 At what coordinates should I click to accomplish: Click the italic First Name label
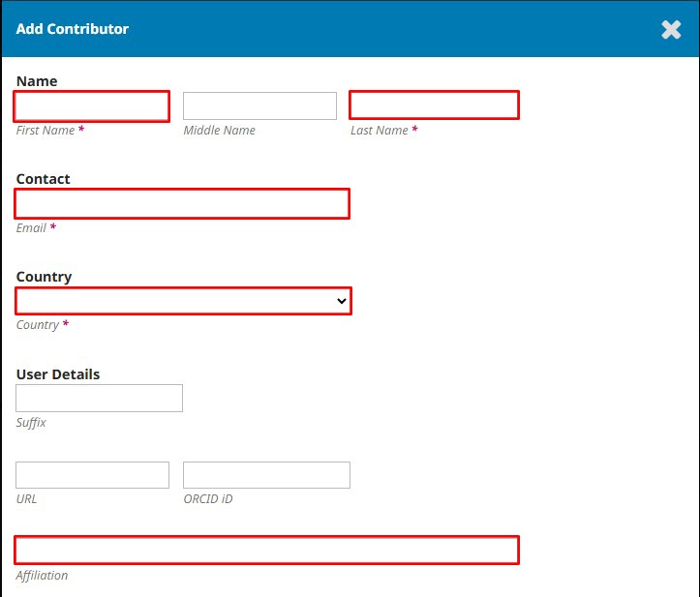click(46, 131)
